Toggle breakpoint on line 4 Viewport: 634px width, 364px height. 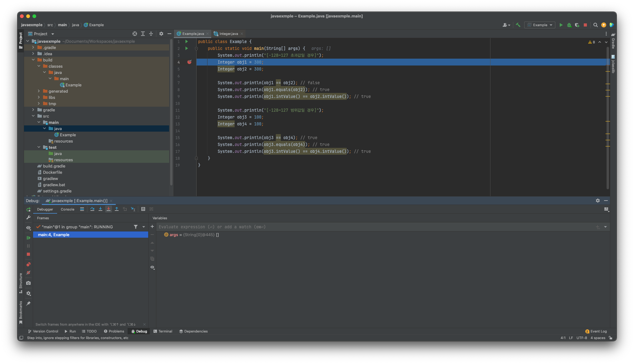tap(189, 62)
